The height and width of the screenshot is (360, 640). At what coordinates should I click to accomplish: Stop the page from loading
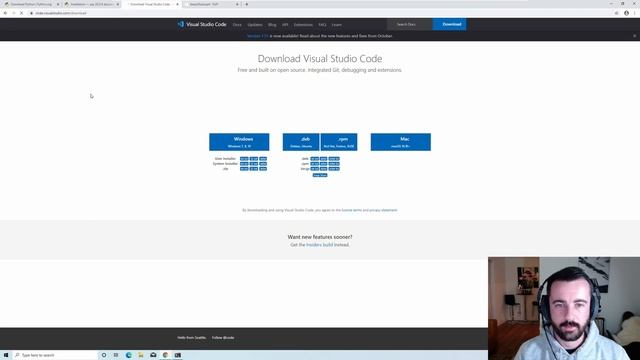(x=22, y=13)
